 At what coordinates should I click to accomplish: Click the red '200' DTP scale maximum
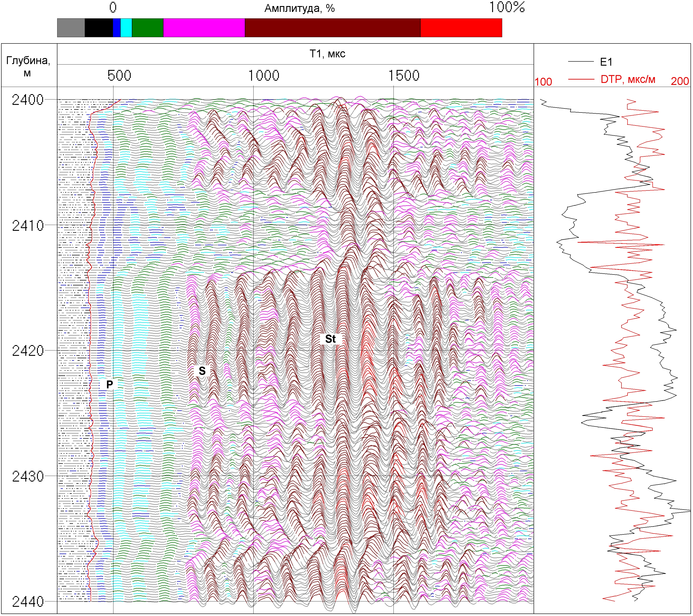point(680,81)
